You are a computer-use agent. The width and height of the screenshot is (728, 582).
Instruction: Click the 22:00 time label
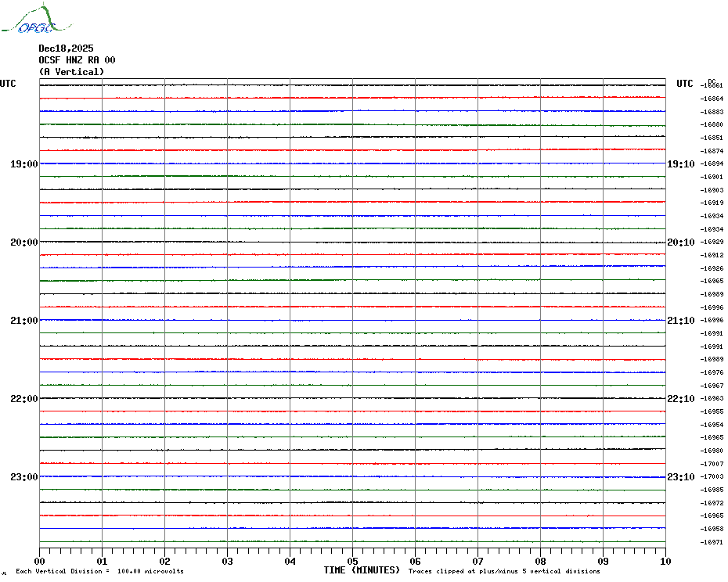click(24, 399)
